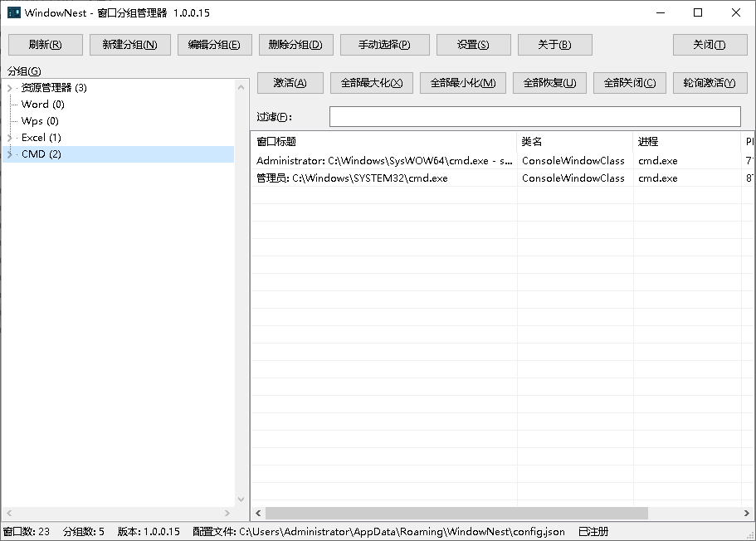Click the WindowNest app icon in title bar
This screenshot has width=756, height=541.
click(x=14, y=12)
